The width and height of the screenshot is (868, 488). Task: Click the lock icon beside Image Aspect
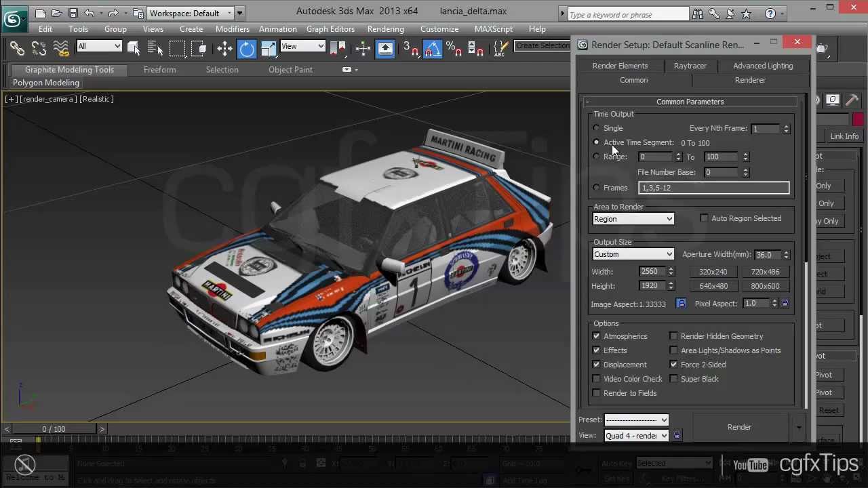tap(681, 304)
